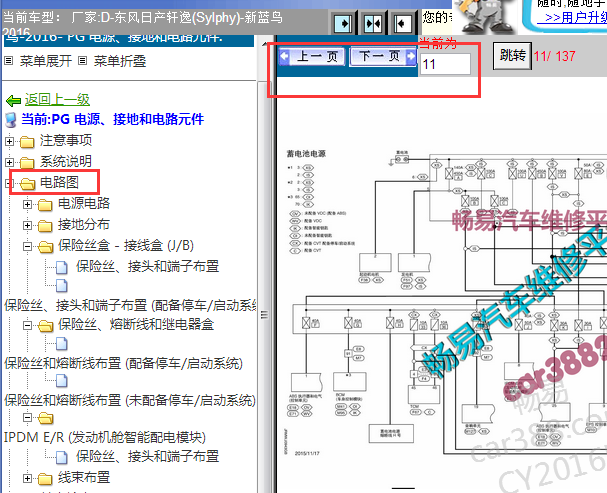Screen dimensions: 607x493
Task: Click the page number input field
Action: [x=445, y=64]
